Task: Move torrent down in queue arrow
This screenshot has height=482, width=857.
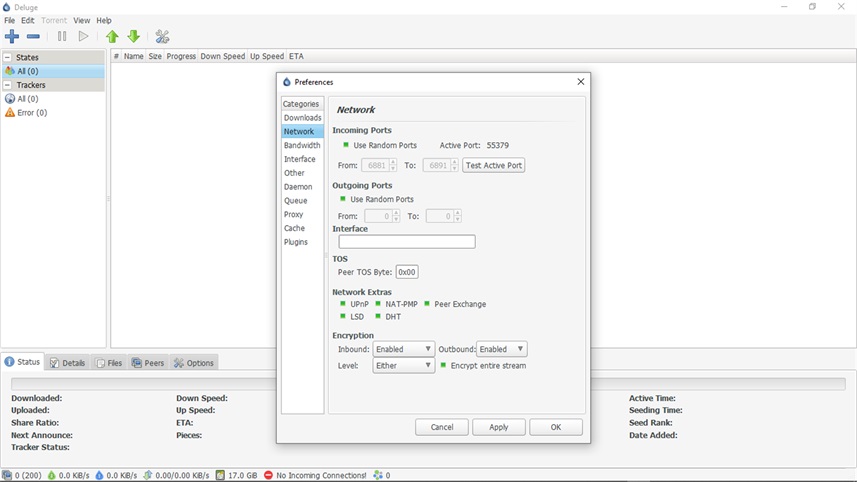Action: tap(133, 37)
